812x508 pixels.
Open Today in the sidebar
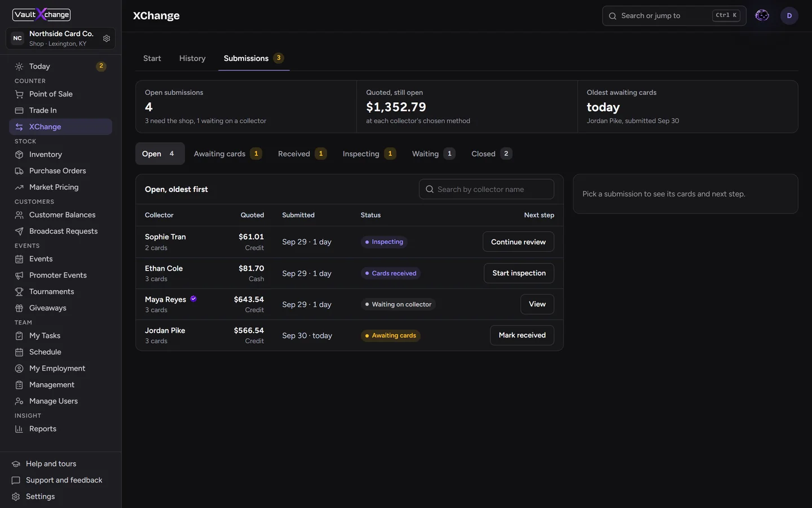point(61,66)
